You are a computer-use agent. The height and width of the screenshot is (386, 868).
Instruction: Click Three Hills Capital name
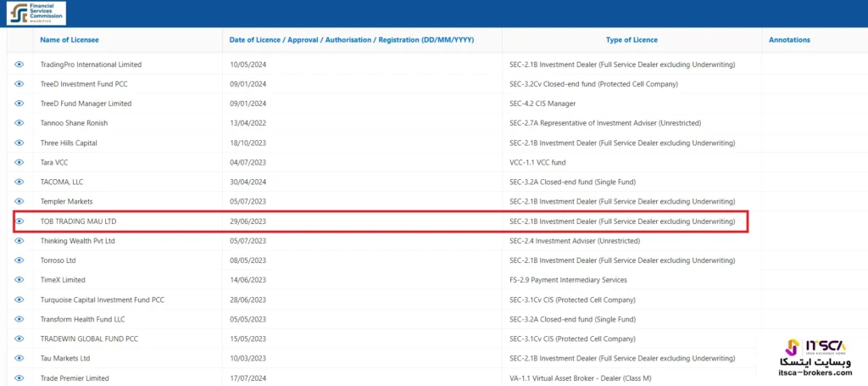pyautogui.click(x=69, y=143)
